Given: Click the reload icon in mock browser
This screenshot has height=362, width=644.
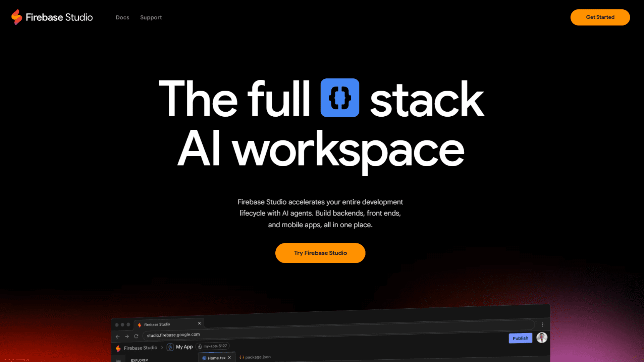Looking at the screenshot, I should point(136,336).
